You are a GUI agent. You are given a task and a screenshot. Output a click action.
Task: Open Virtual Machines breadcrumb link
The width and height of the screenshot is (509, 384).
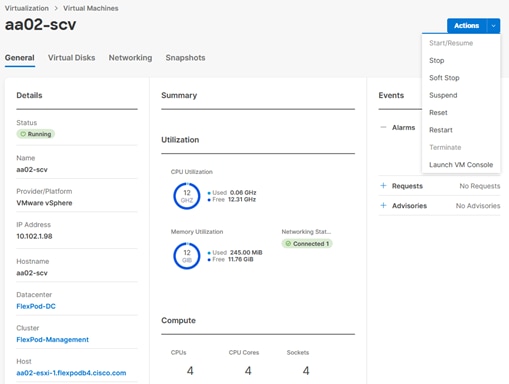91,8
